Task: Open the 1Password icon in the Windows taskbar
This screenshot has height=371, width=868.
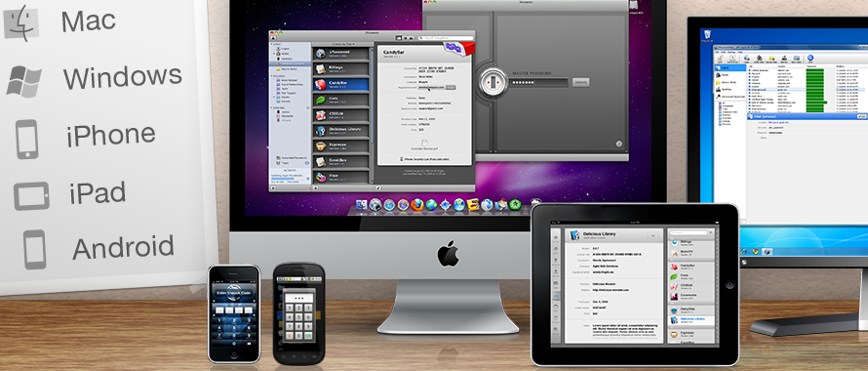Action: tap(769, 251)
